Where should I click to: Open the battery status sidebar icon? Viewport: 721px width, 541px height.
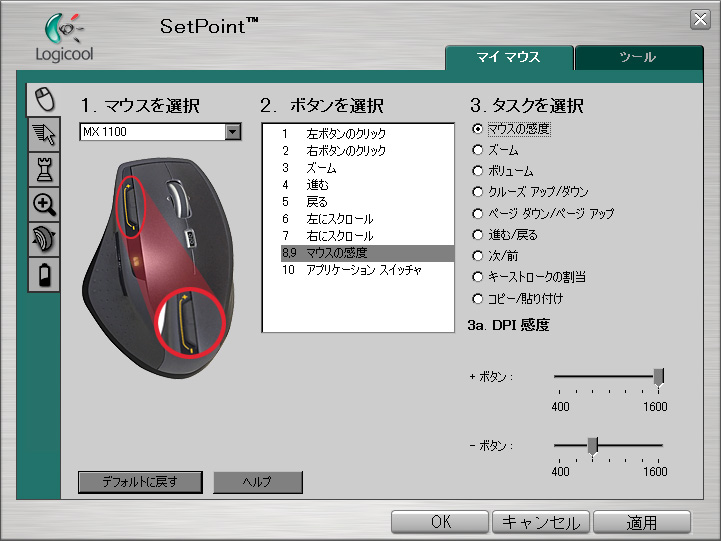[44, 274]
